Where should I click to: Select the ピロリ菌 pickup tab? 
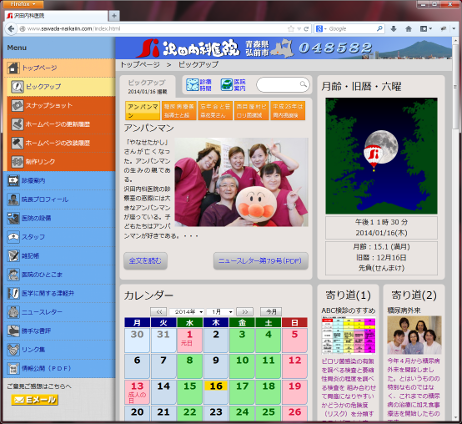[251, 111]
